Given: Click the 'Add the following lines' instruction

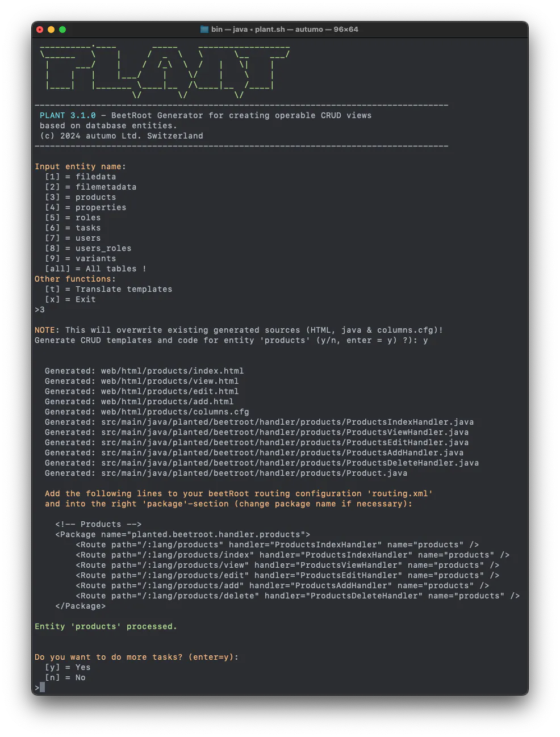Looking at the screenshot, I should pos(239,493).
